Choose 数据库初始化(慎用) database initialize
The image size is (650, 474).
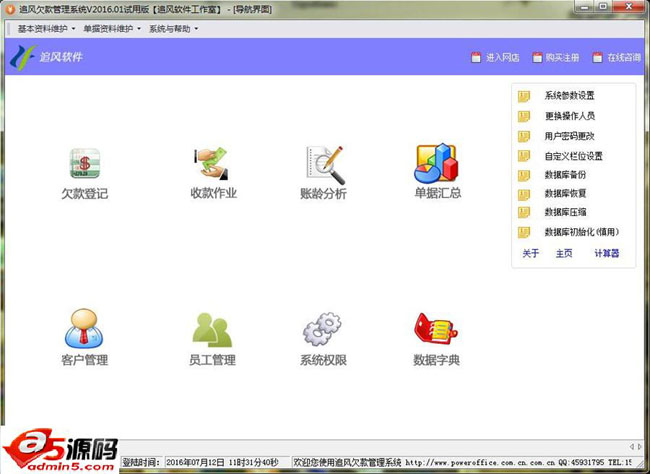coord(582,232)
